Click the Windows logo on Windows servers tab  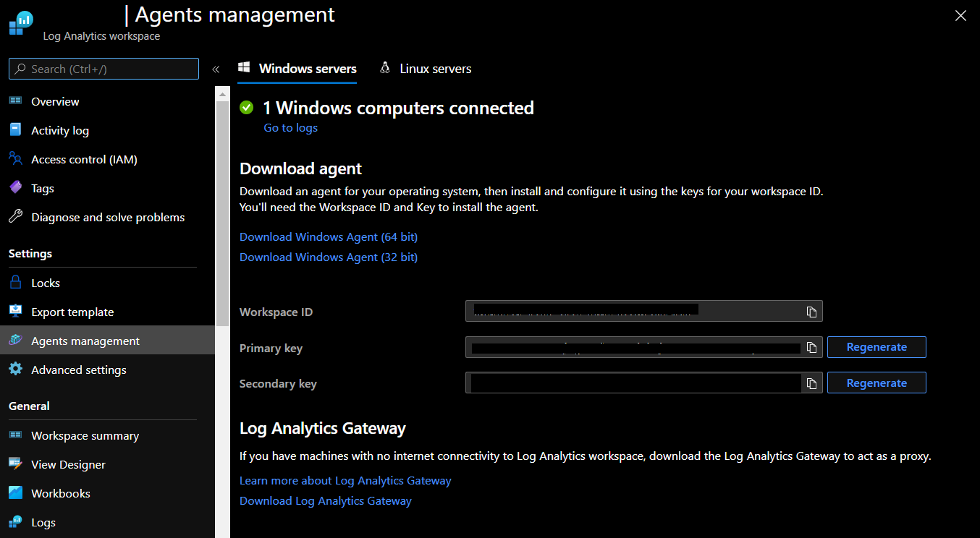pos(245,67)
